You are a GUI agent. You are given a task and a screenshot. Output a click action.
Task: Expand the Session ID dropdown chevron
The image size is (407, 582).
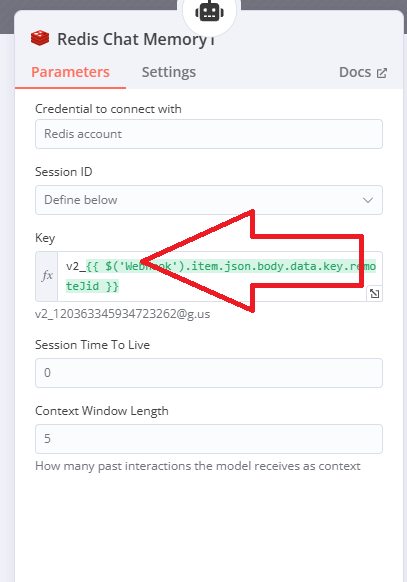click(x=368, y=200)
